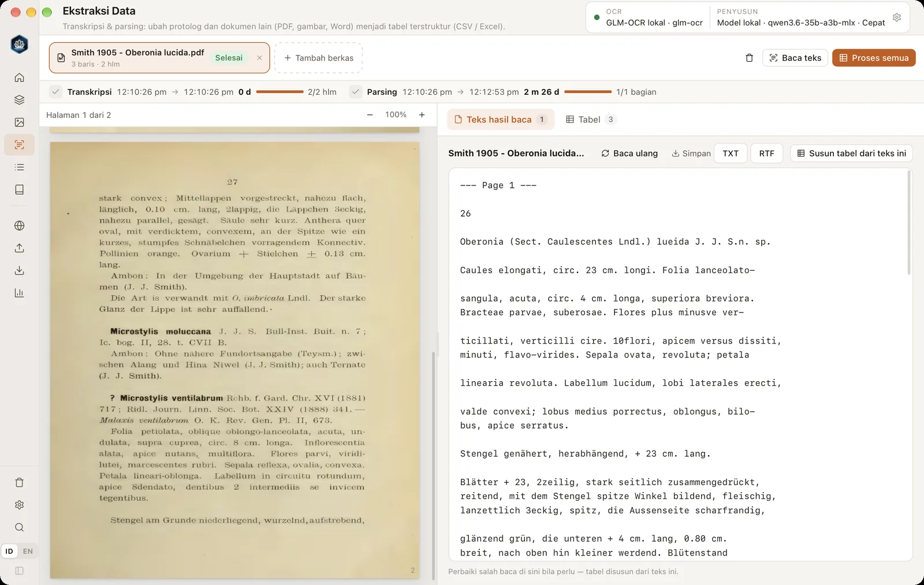Click Baca teks button
The height and width of the screenshot is (585, 924).
[795, 58]
